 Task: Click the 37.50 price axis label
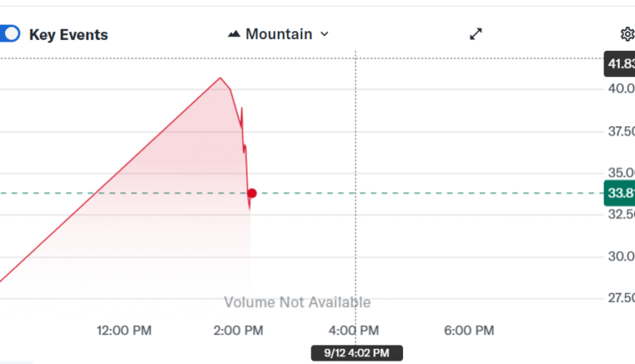pyautogui.click(x=621, y=131)
